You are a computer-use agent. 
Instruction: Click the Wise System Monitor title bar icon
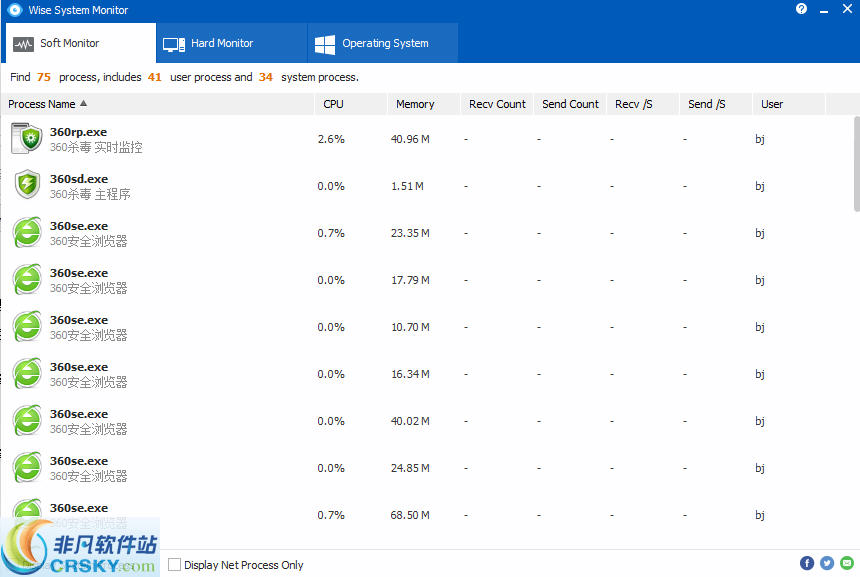pos(14,10)
